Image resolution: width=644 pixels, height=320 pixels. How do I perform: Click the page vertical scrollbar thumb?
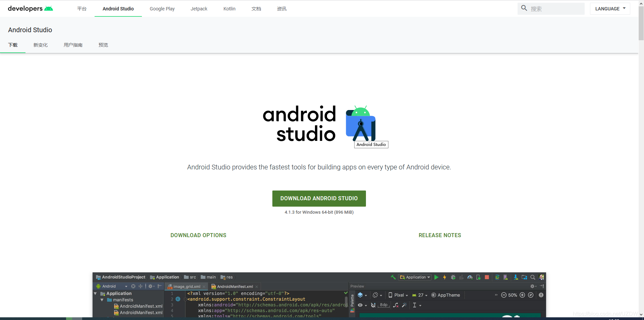641,23
